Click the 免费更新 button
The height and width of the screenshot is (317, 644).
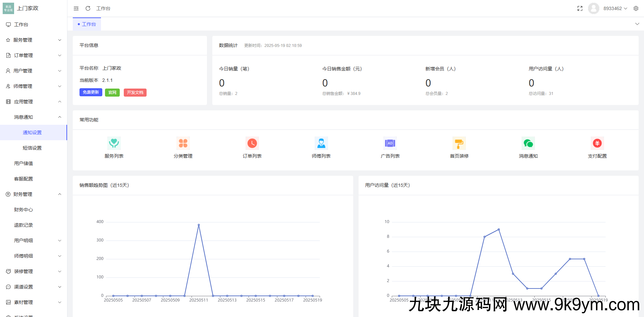pos(91,92)
